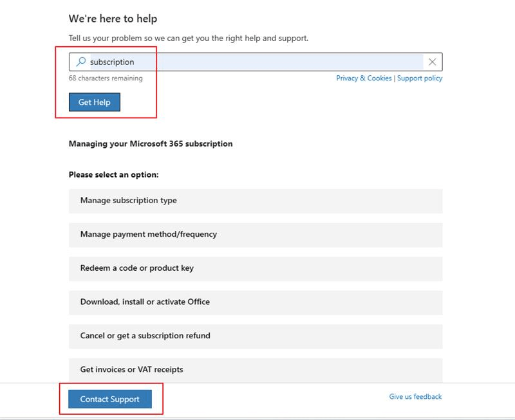Image resolution: width=515 pixels, height=420 pixels.
Task: Click the Contact Support button
Action: pos(110,399)
